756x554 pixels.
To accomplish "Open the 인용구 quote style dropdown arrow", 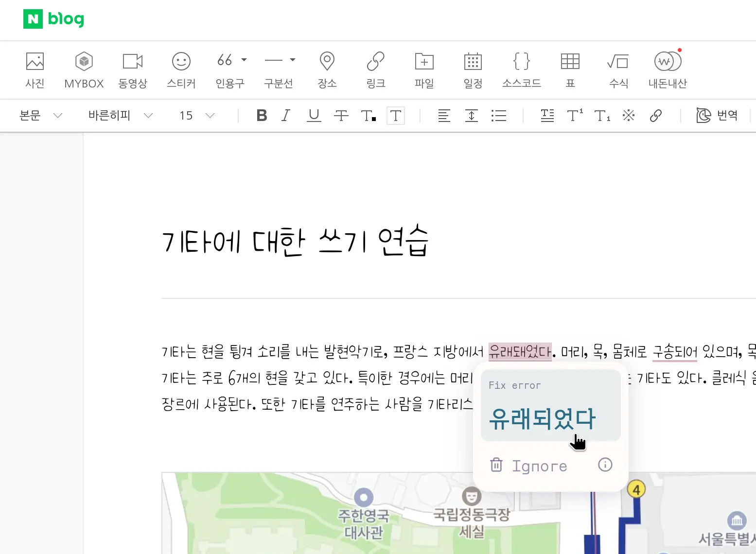I will [x=244, y=59].
